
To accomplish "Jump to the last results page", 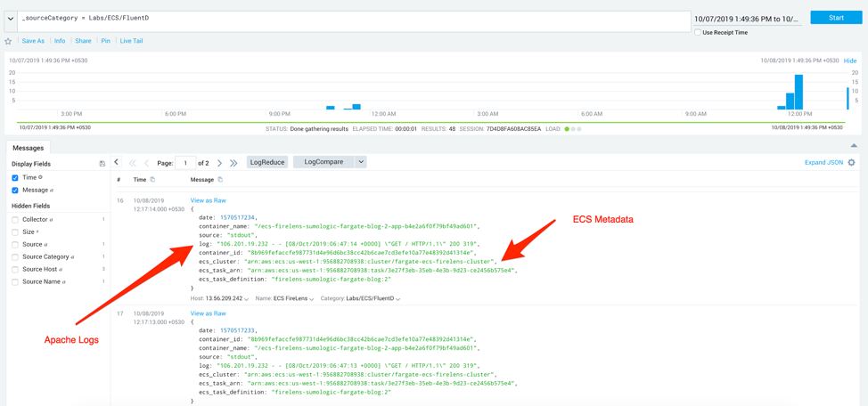I will [233, 163].
